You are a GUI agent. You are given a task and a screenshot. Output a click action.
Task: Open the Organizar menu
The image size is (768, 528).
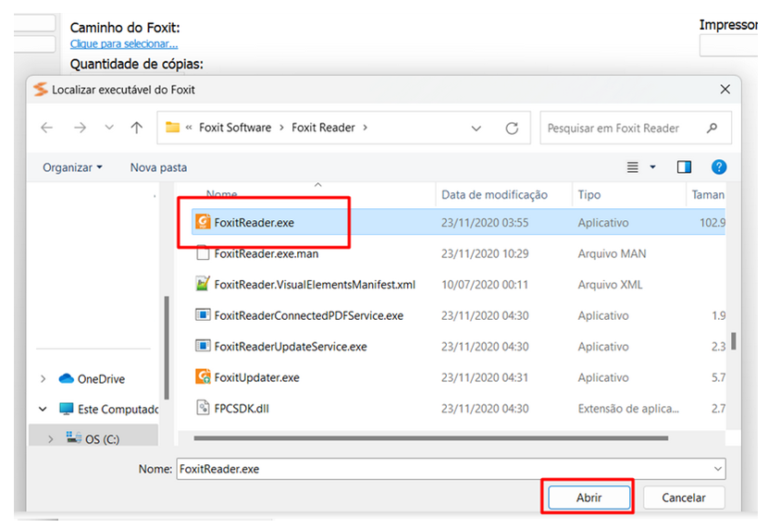click(72, 167)
